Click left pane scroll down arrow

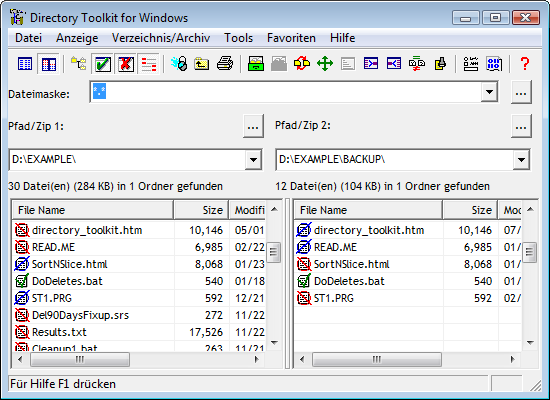coord(274,342)
